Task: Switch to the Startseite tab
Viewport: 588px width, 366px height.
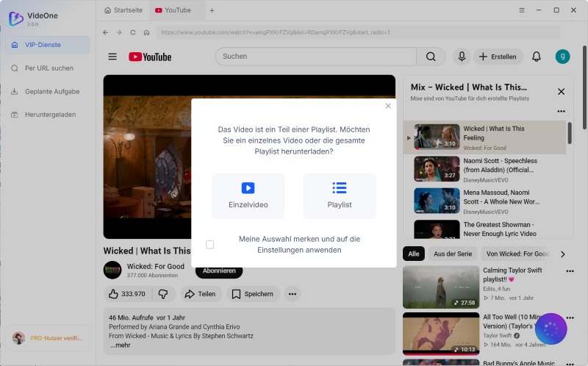Action: point(123,10)
